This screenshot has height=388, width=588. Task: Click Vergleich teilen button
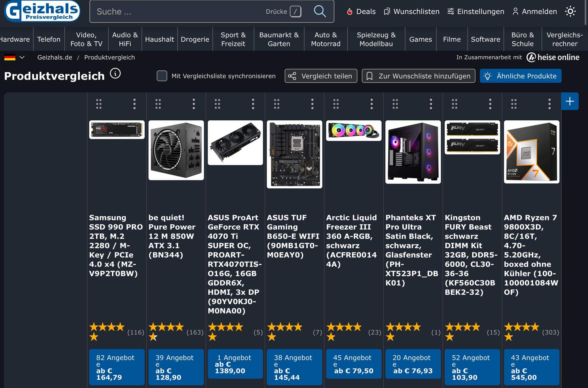coord(321,76)
